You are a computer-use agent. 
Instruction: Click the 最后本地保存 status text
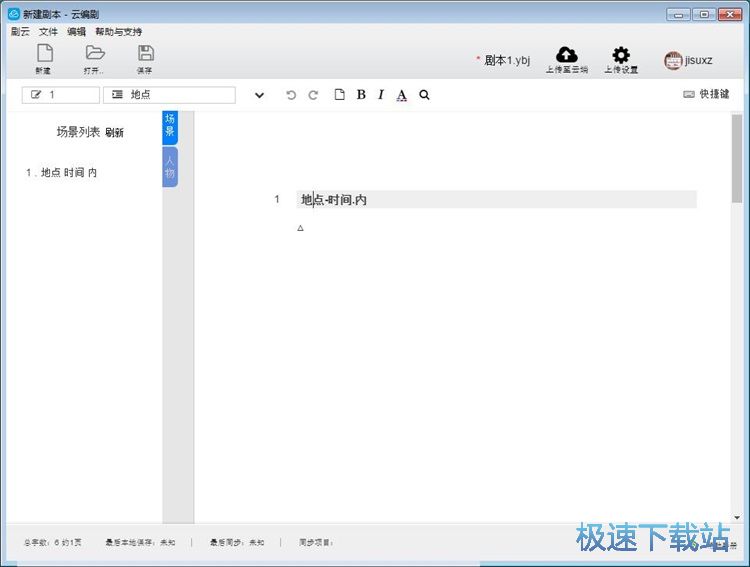pos(140,543)
